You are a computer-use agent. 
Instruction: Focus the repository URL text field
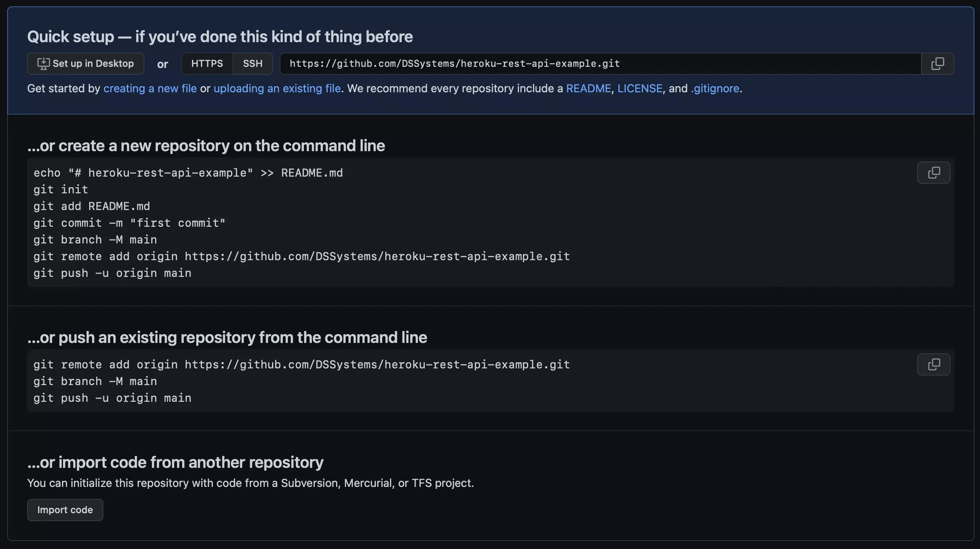601,64
